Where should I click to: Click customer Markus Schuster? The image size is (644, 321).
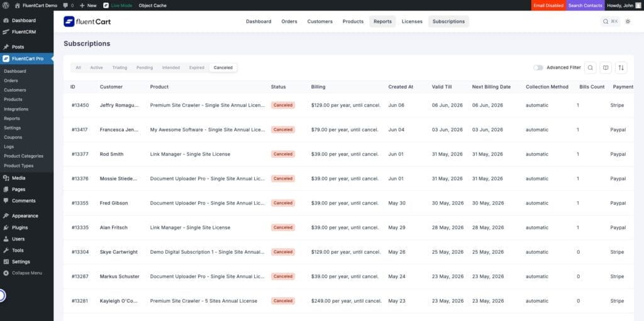coord(119,276)
